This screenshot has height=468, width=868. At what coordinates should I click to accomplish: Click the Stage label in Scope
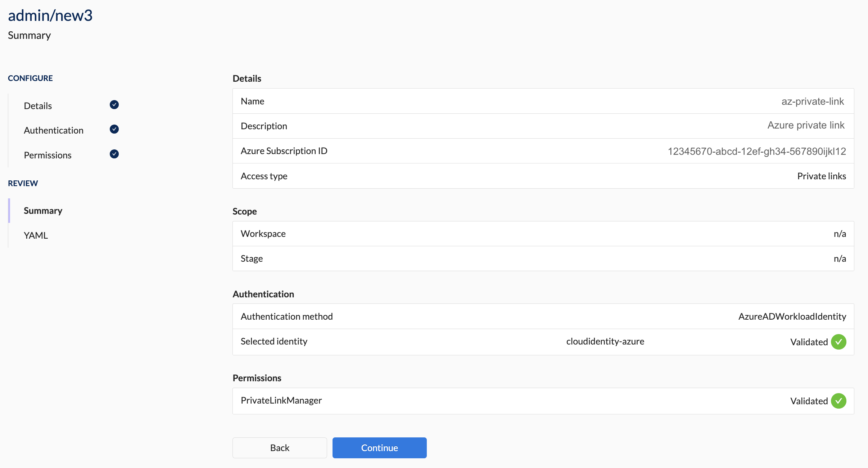[x=252, y=258]
